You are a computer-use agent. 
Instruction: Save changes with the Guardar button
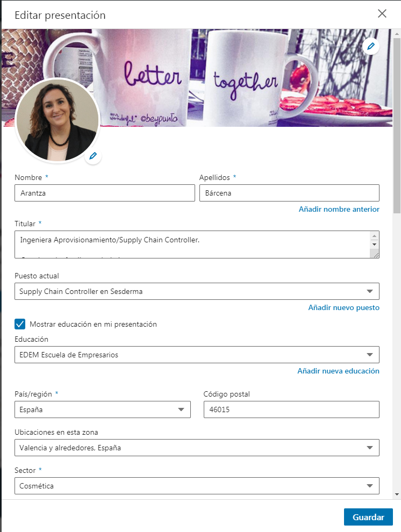point(368,517)
